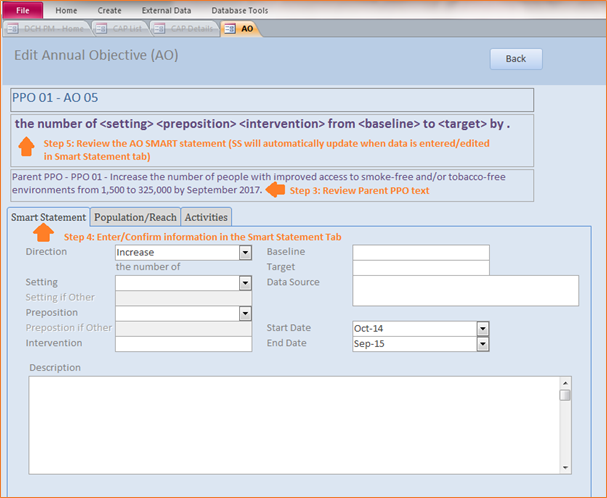Click the DCH PM - Home tab icon
607x498 pixels.
[12, 29]
